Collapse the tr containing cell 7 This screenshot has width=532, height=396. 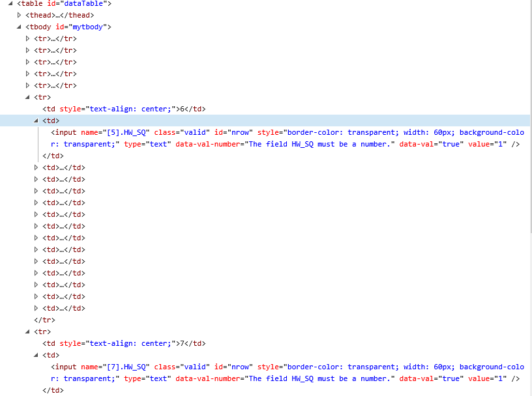[x=27, y=332]
